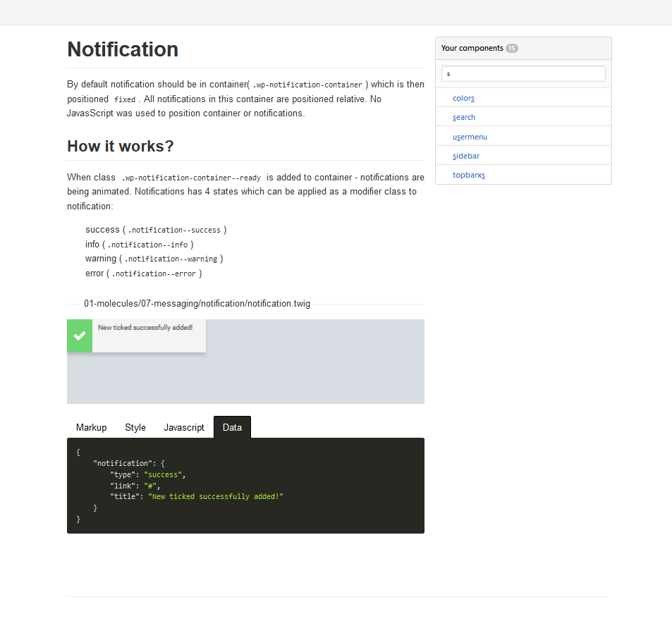Open the topbarxs component link
The width and height of the screenshot is (672, 621).
[469, 175]
